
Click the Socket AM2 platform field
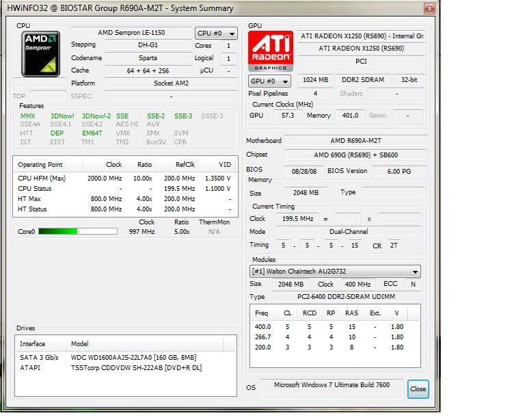click(171, 83)
